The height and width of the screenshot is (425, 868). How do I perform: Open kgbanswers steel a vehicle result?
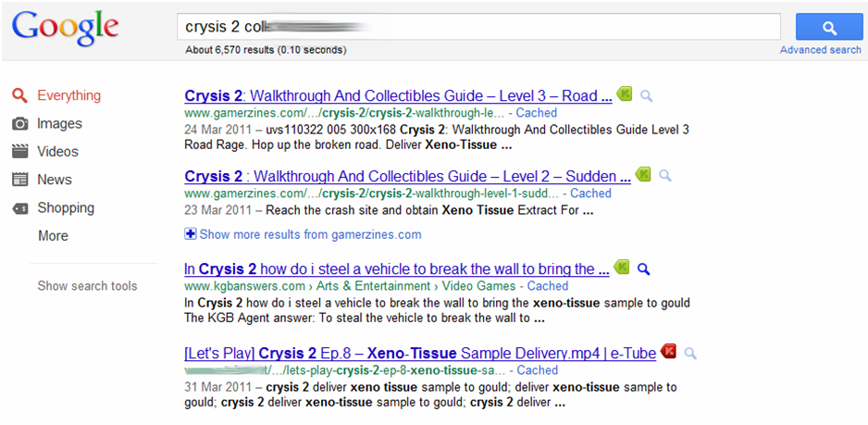(x=397, y=269)
